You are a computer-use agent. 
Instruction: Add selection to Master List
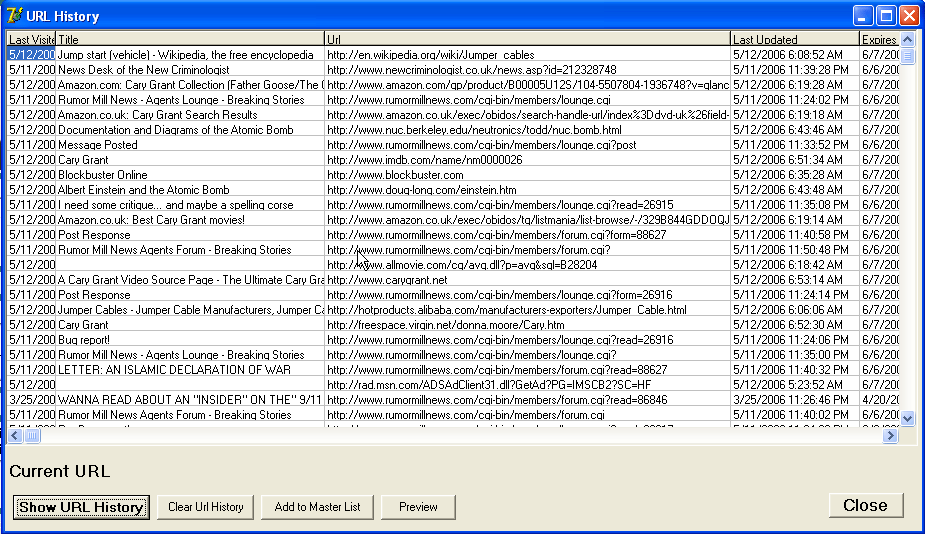tap(317, 507)
